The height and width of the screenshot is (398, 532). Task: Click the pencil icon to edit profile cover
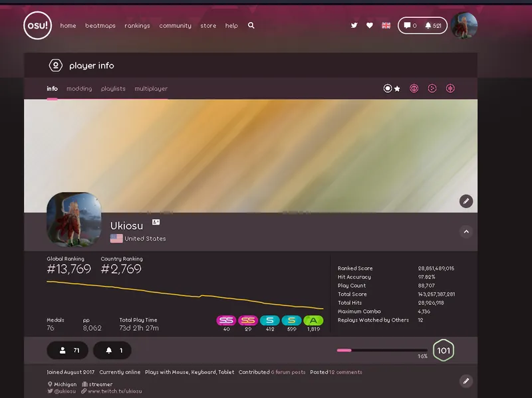(466, 201)
